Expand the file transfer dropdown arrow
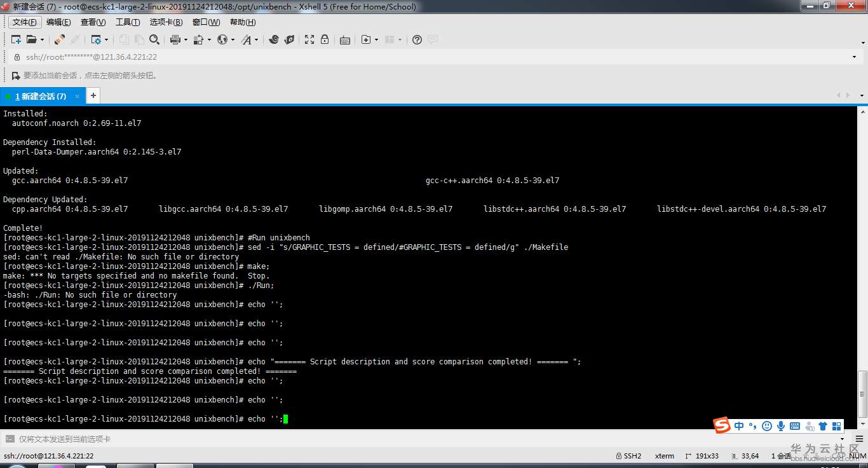The width and height of the screenshot is (868, 468). 208,39
